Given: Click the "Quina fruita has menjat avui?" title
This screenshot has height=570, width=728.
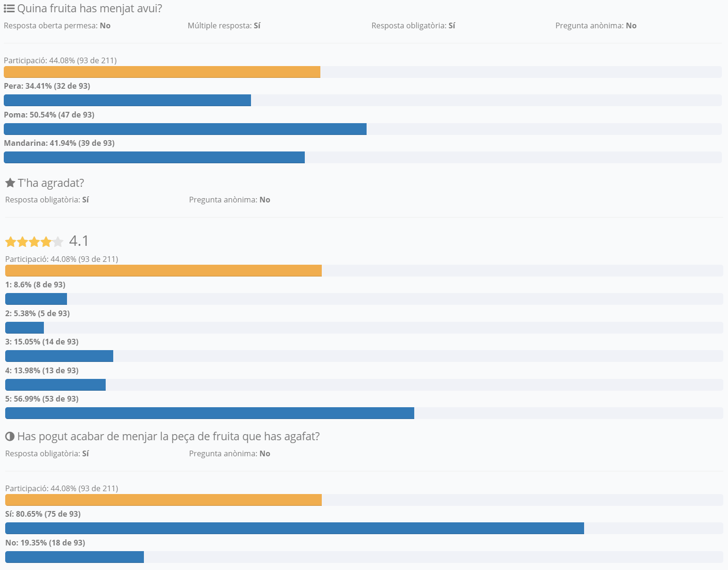Looking at the screenshot, I should (x=90, y=8).
